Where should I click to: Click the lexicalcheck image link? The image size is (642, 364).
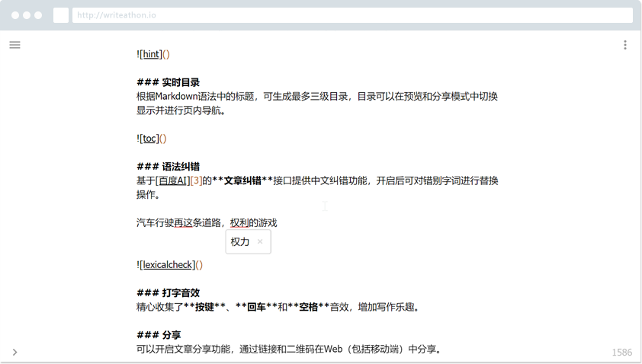tap(168, 265)
